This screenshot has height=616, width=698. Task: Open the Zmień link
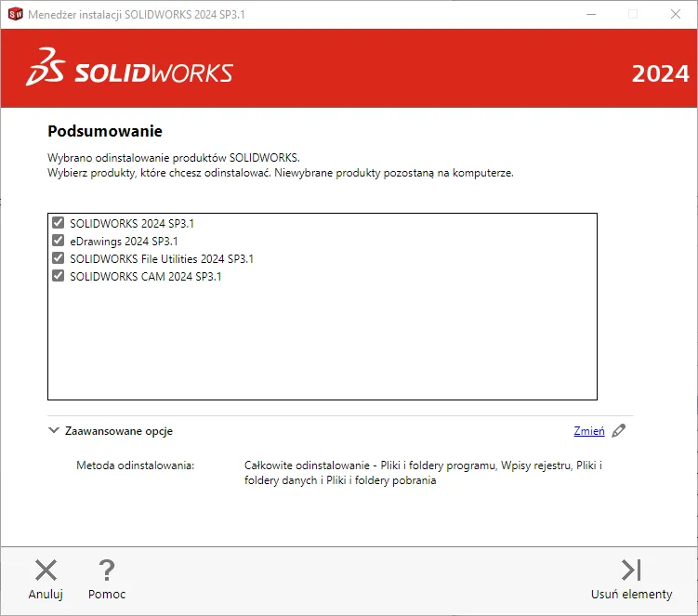pyautogui.click(x=589, y=431)
